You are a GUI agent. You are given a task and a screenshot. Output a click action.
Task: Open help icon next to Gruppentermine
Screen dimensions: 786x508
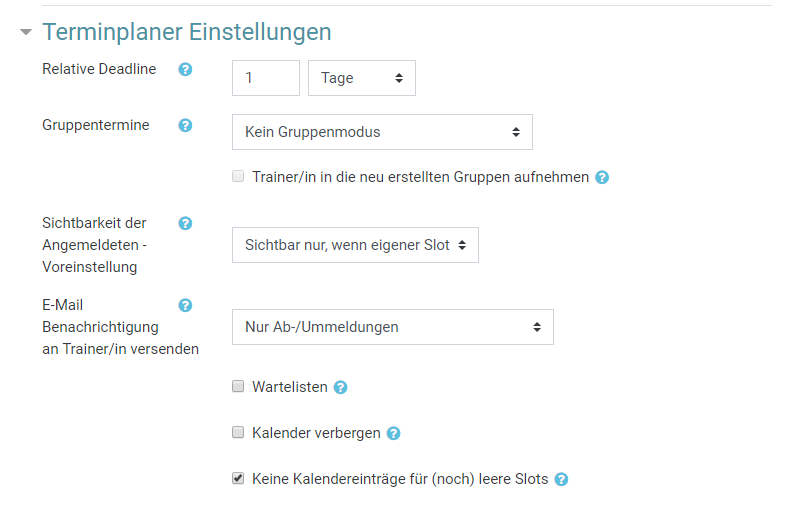coord(185,125)
